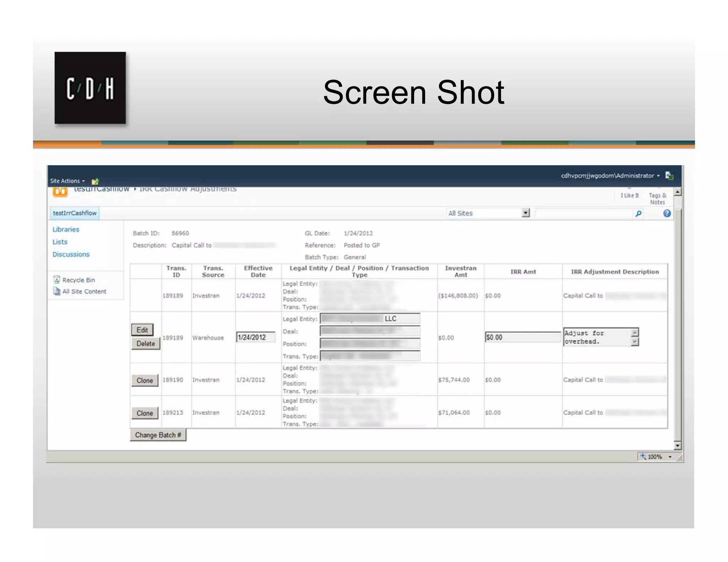The height and width of the screenshot is (562, 728).
Task: Click the Deal input field
Action: tap(370, 331)
